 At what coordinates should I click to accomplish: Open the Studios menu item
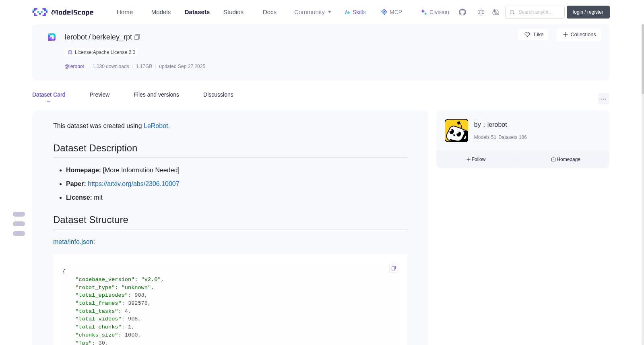pos(233,12)
